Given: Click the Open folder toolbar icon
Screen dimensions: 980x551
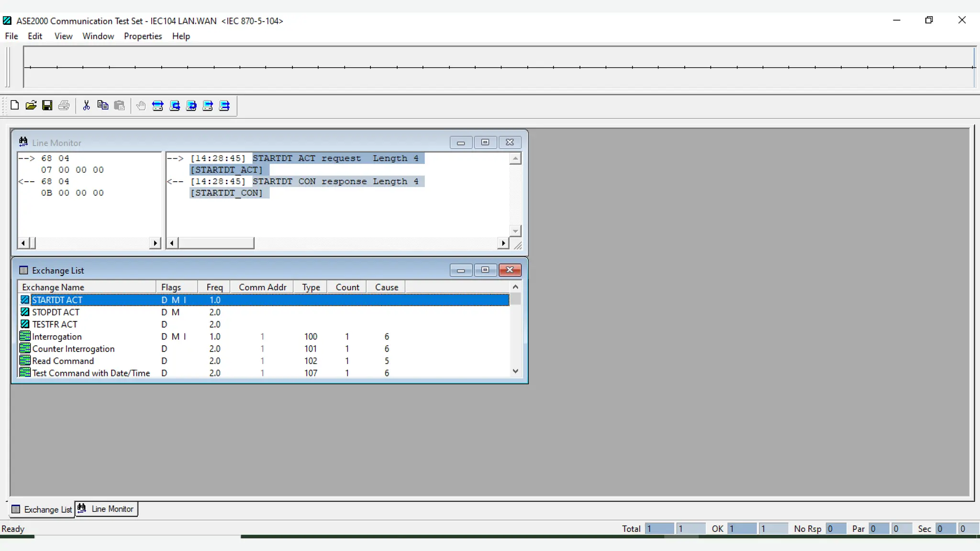Looking at the screenshot, I should coord(31,105).
